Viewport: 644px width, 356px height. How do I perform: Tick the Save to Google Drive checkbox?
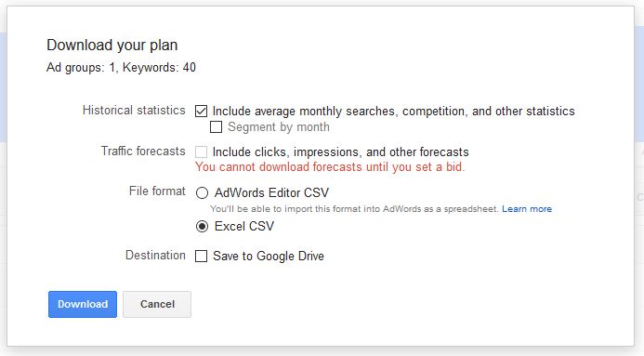[201, 257]
